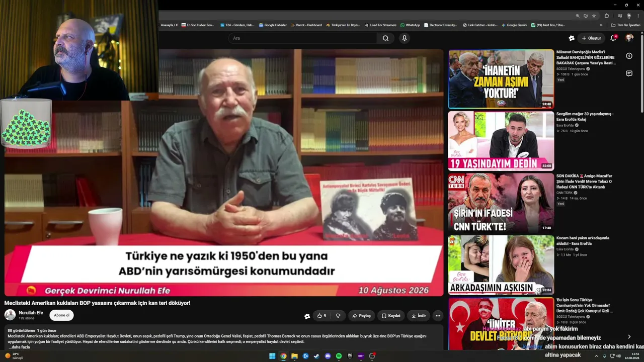The height and width of the screenshot is (362, 644).
Task: Open En Son Haber bookmark
Action: click(x=198, y=25)
